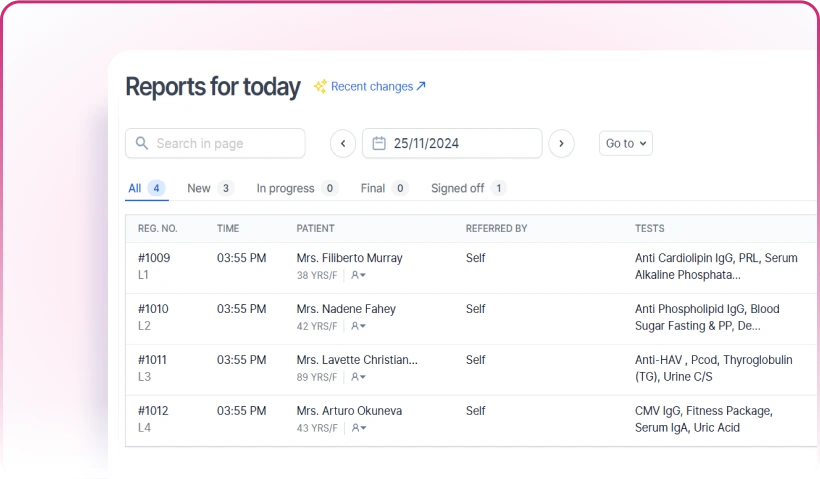Screen dimensions: 820x479
Task: Click 89 YRS/F age text
Action: (317, 377)
